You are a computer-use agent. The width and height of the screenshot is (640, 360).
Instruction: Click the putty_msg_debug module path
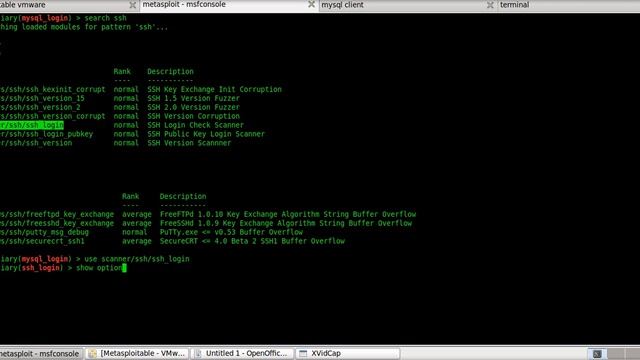[44, 232]
